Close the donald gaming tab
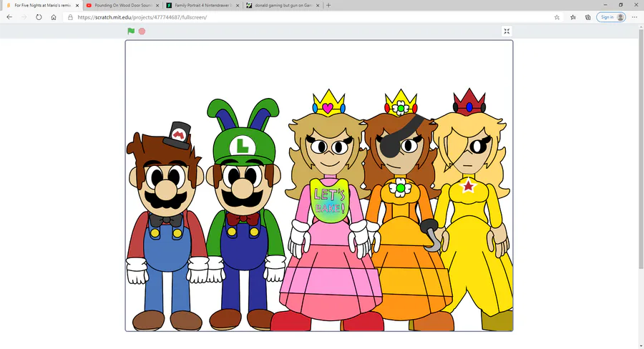The width and height of the screenshot is (644, 349). click(318, 5)
